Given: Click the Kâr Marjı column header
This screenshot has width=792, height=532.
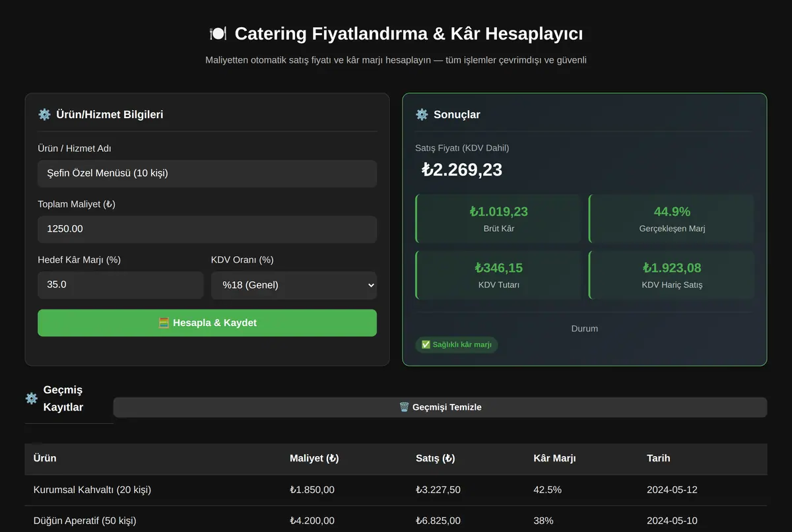Looking at the screenshot, I should (554, 458).
